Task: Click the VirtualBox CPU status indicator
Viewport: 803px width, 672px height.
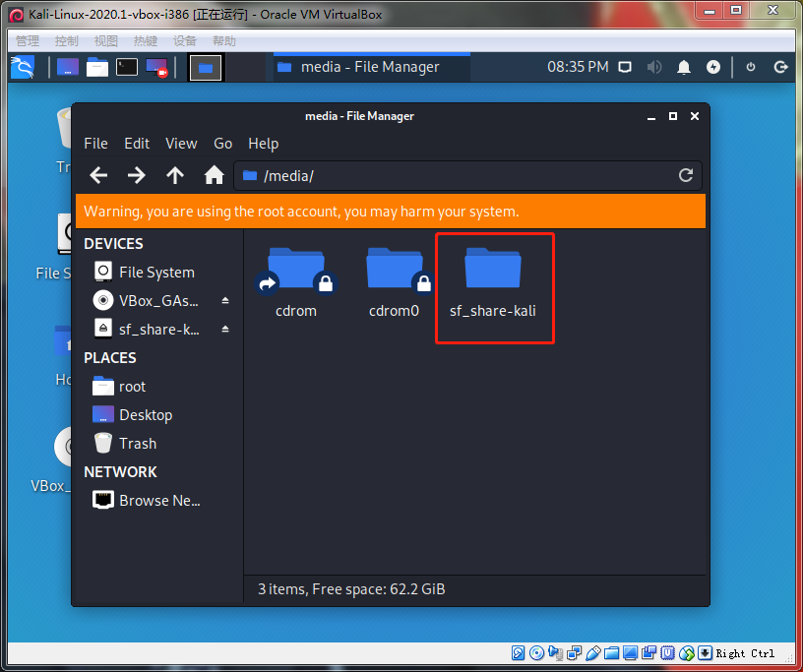Action: [668, 653]
